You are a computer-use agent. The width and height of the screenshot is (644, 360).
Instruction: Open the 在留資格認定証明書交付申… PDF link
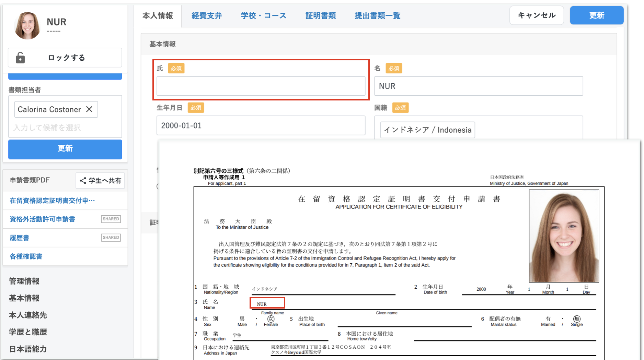(x=52, y=201)
